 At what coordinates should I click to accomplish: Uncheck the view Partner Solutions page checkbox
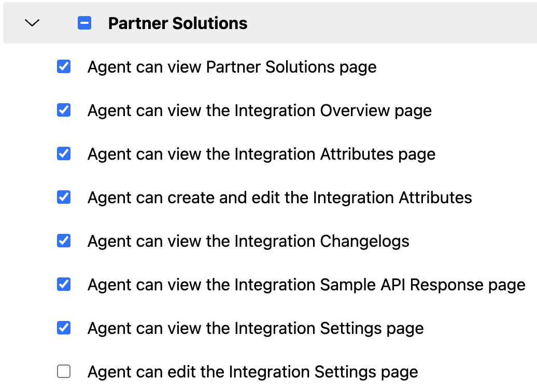64,66
